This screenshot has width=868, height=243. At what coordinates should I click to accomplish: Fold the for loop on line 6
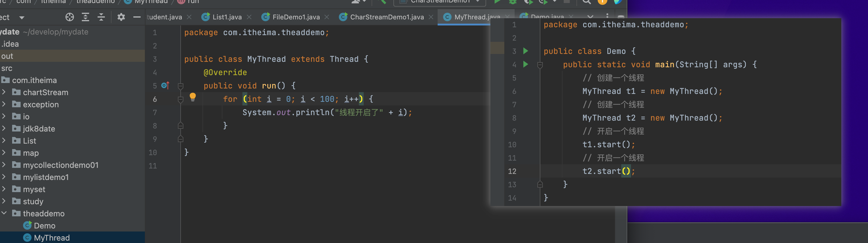coord(181,99)
